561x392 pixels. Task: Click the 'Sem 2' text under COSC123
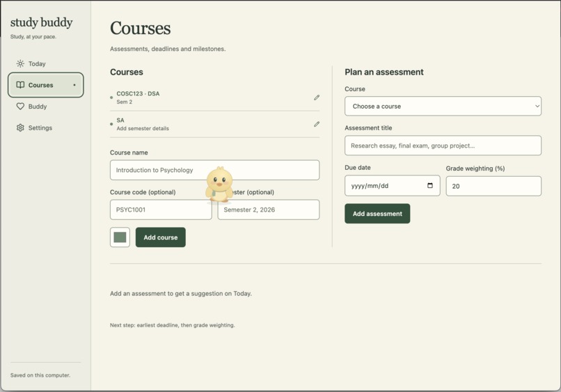point(124,102)
